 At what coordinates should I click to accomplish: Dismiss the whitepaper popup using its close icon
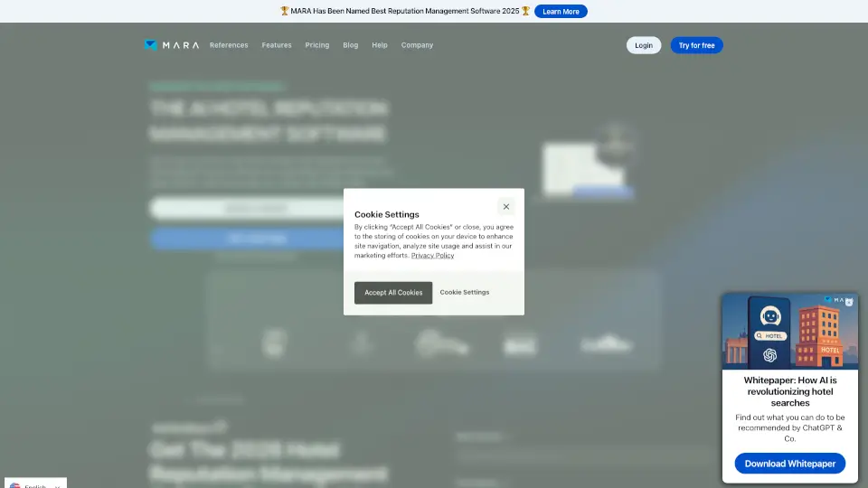848,302
